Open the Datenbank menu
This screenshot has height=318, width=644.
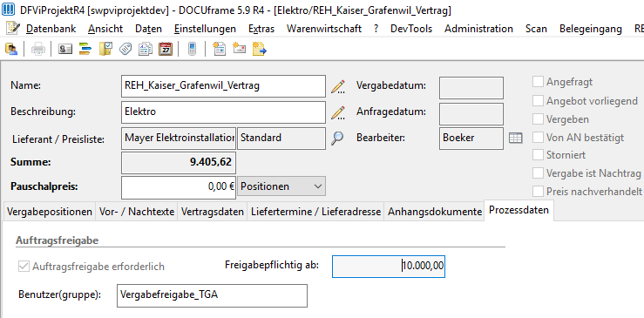click(51, 29)
